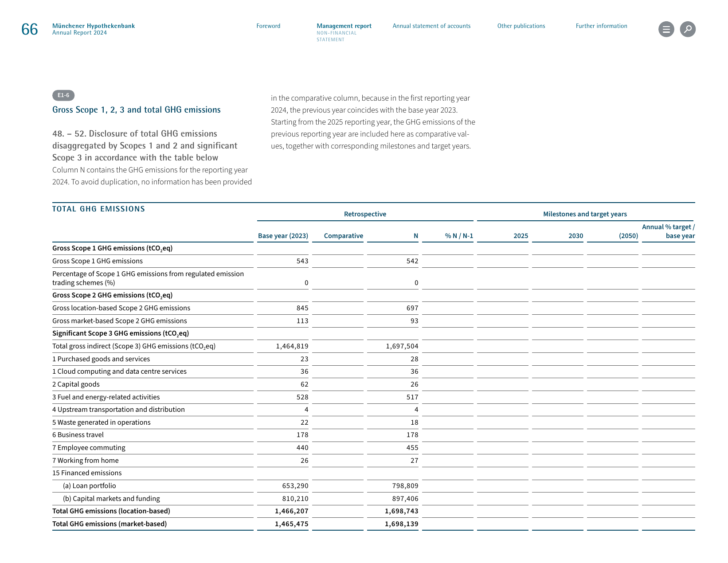Click market-based total 1,698,139
Viewport: 728px width, 563px height.
click(401, 524)
